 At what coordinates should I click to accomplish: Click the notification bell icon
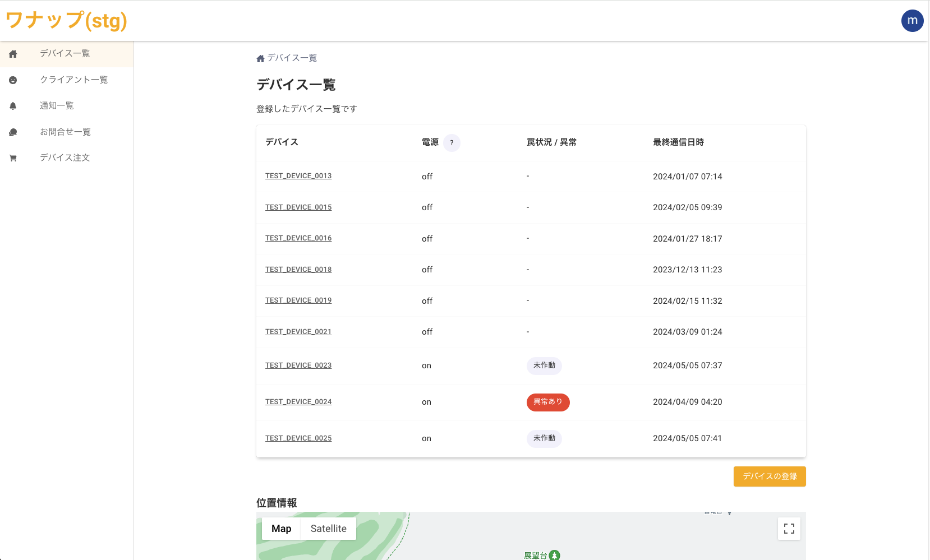tap(13, 106)
